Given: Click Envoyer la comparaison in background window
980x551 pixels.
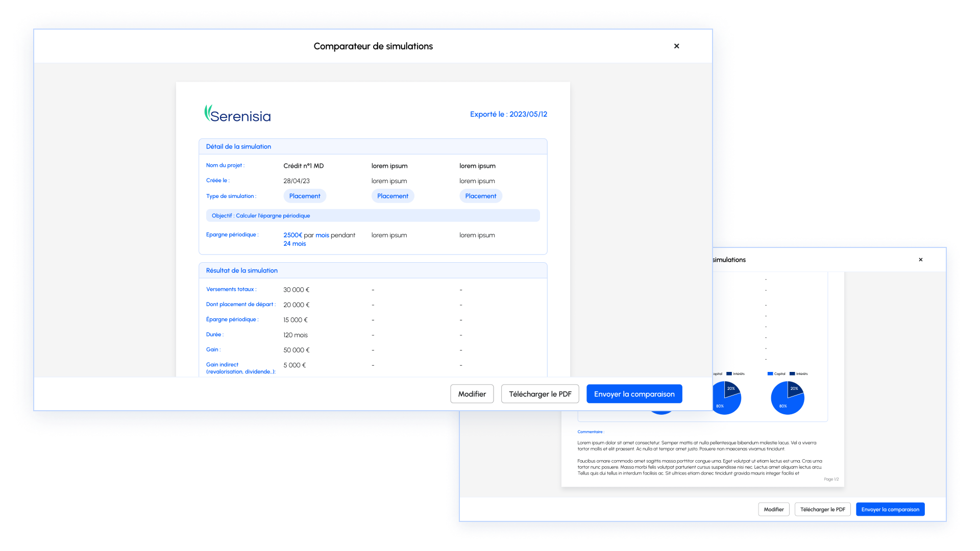Looking at the screenshot, I should pyautogui.click(x=890, y=509).
